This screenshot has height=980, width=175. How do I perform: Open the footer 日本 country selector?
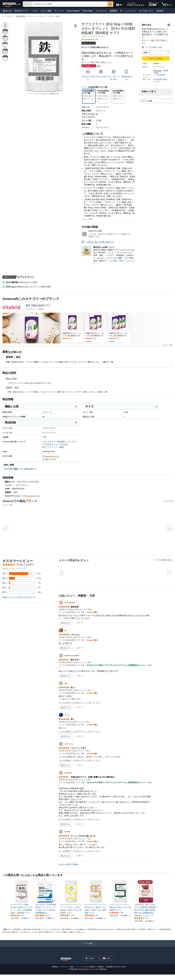pyautogui.click(x=108, y=958)
